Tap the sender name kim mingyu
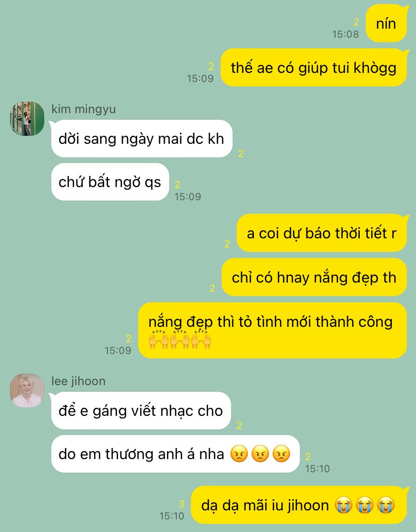The height and width of the screenshot is (532, 416). [83, 109]
